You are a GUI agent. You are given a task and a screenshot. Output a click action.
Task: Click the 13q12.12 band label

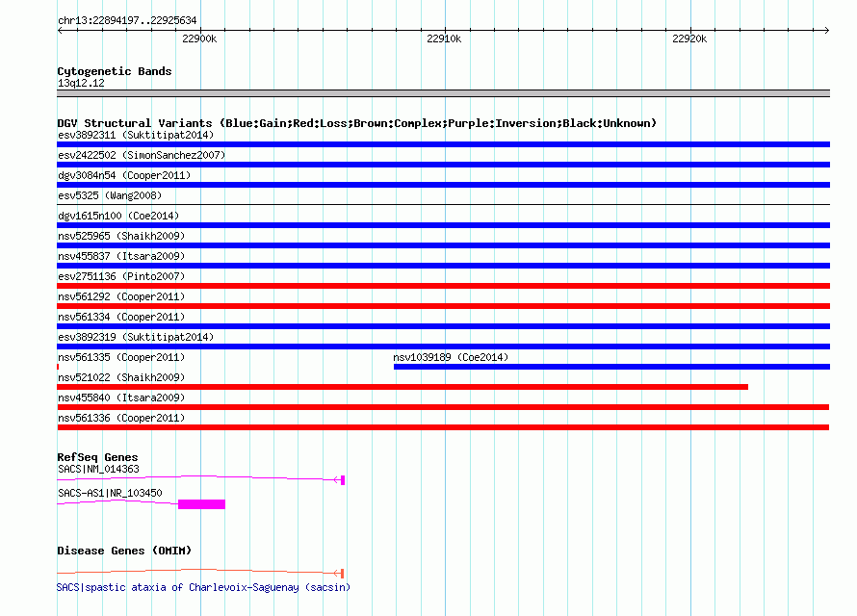tap(81, 83)
